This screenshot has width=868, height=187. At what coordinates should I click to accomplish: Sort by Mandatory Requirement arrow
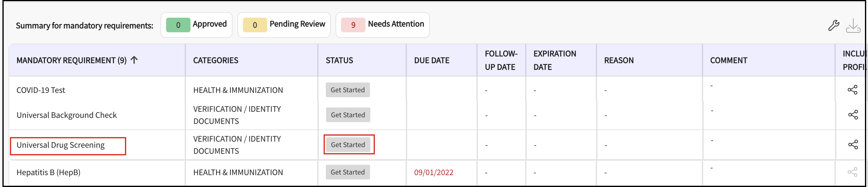coord(134,60)
